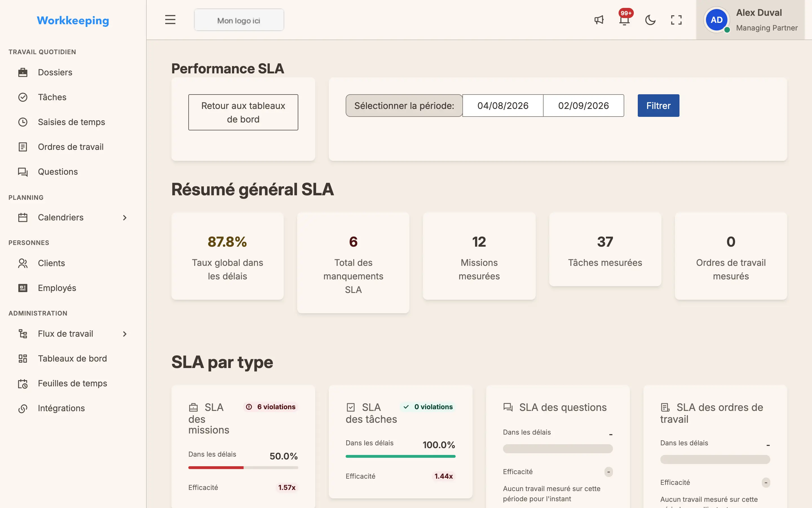Click the 87.8% global rate value
Viewport: 812px width, 508px height.
(227, 242)
